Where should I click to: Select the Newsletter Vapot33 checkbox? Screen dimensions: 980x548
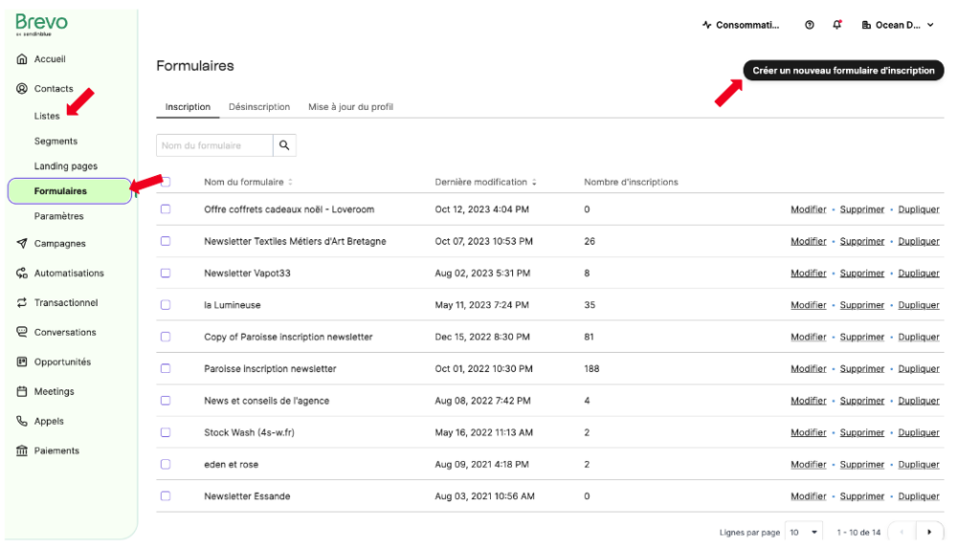pos(166,273)
